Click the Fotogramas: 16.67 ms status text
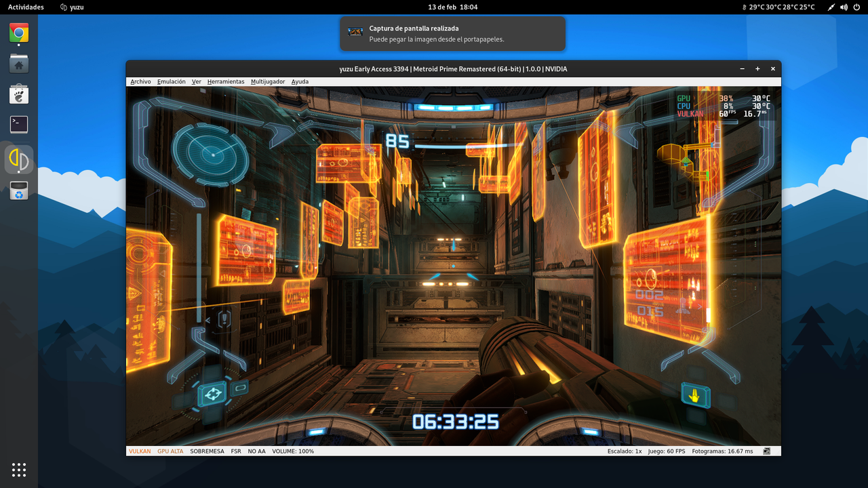Screen dimensions: 868x488 pyautogui.click(x=722, y=451)
